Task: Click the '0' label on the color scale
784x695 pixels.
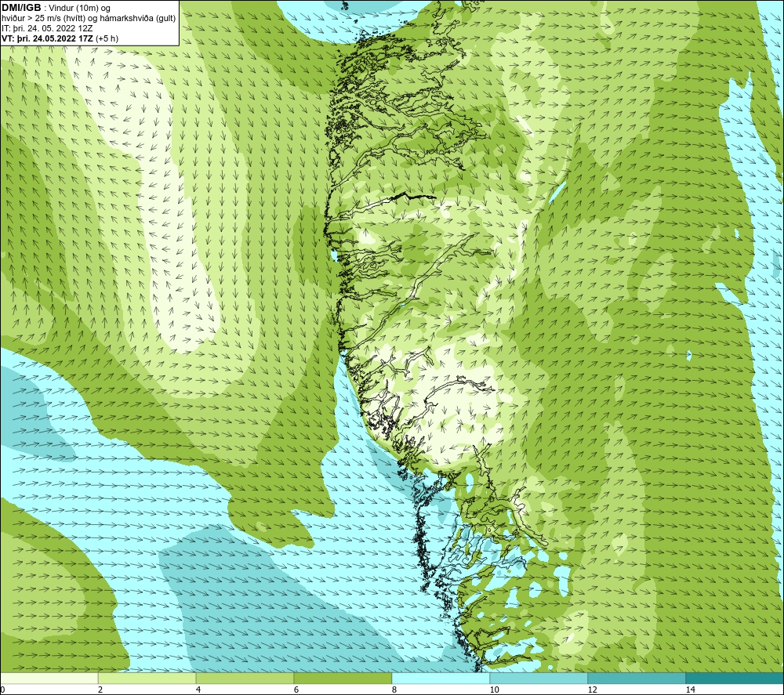Action: click(x=2, y=690)
